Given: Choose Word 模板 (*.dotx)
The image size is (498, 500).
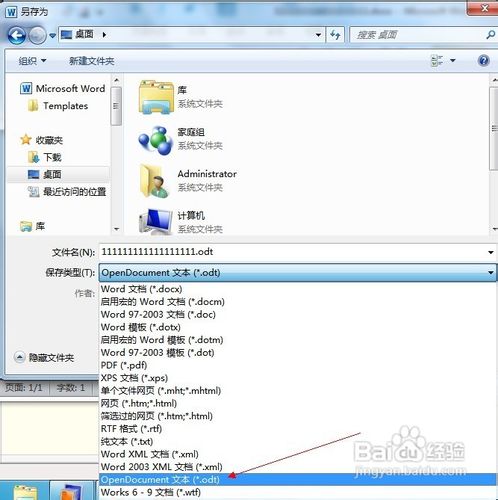Looking at the screenshot, I should (x=297, y=327).
